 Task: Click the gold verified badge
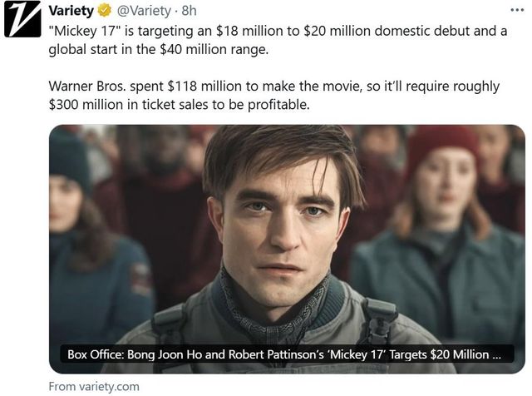pyautogui.click(x=105, y=12)
